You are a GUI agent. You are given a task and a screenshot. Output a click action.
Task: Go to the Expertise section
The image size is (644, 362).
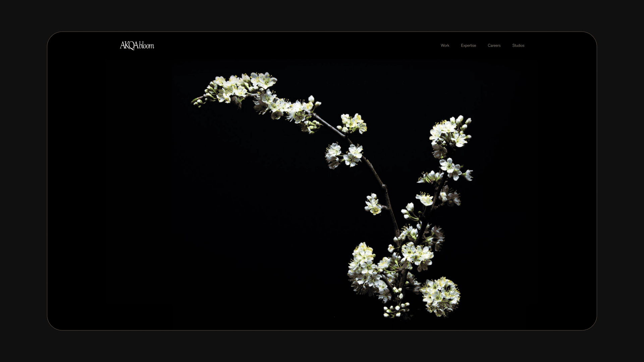tap(468, 46)
